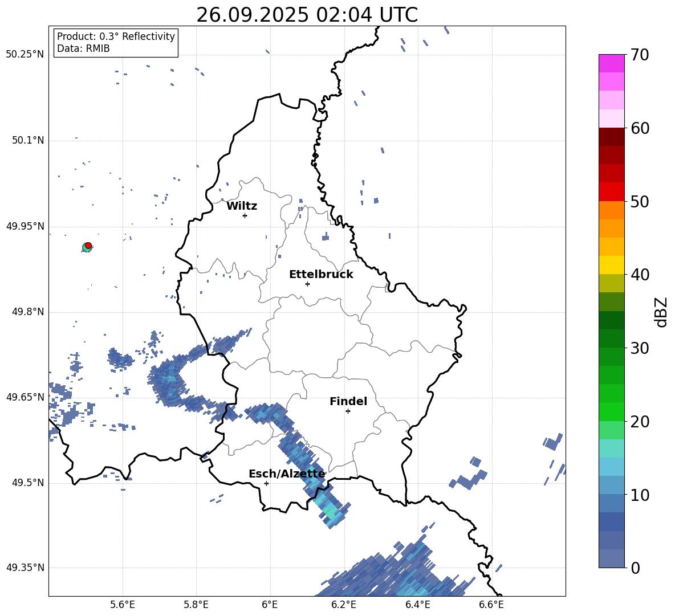675x616 pixels.
Task: Click the 49.65°N latitude label
Action: click(25, 397)
